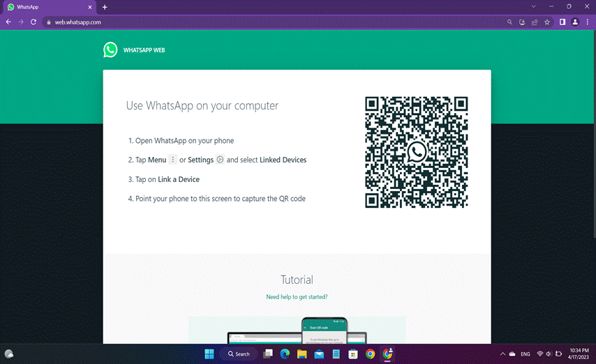This screenshot has width=596, height=364.
Task: Reload the WhatsApp Web page
Action: pos(33,22)
